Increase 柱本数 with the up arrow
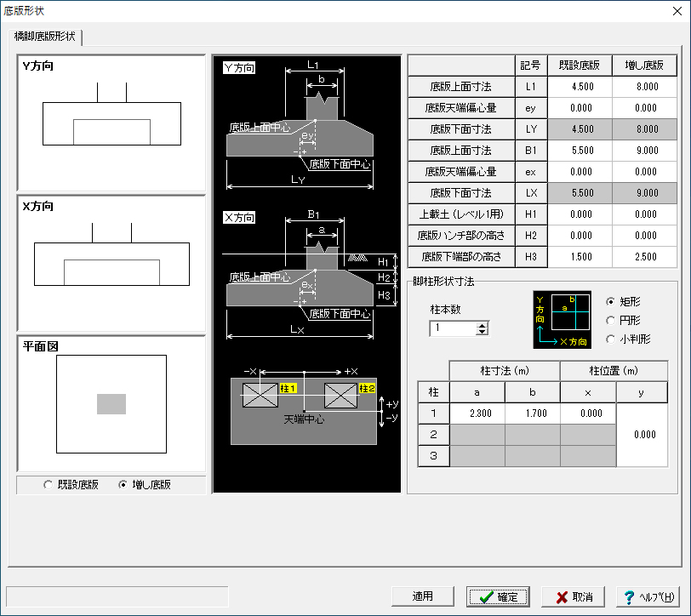 tap(483, 324)
